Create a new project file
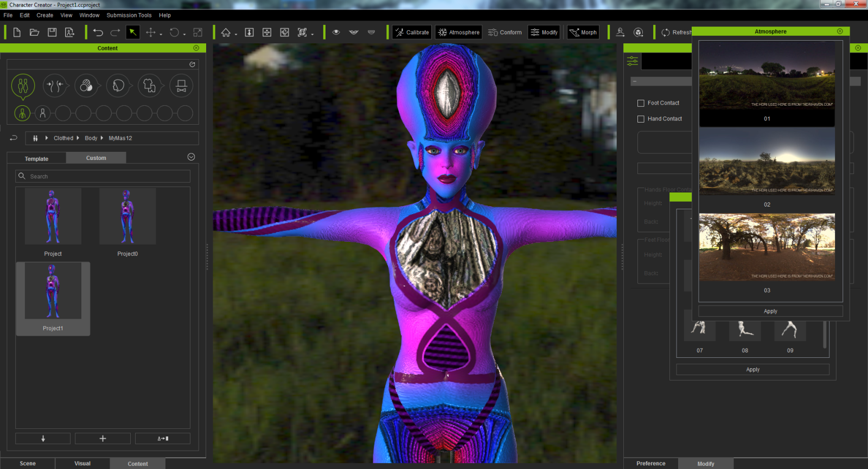The width and height of the screenshot is (868, 469). point(17,33)
